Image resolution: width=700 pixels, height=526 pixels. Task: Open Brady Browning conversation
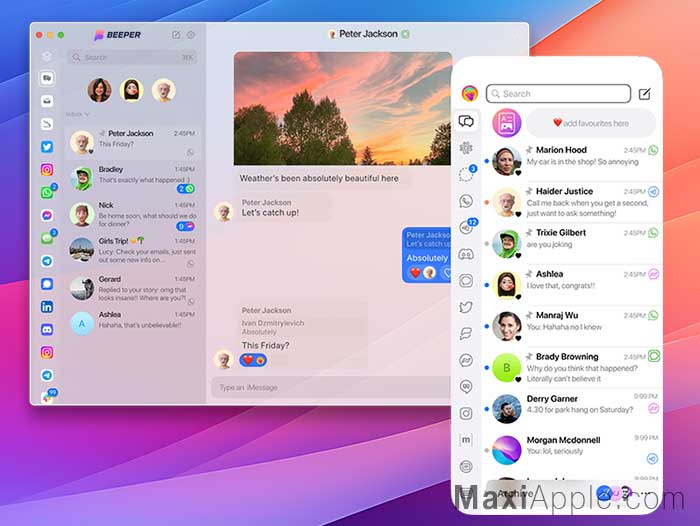[x=572, y=367]
